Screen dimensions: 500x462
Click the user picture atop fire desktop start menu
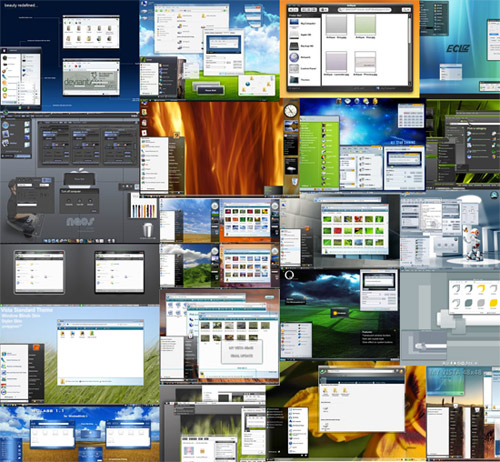176,135
